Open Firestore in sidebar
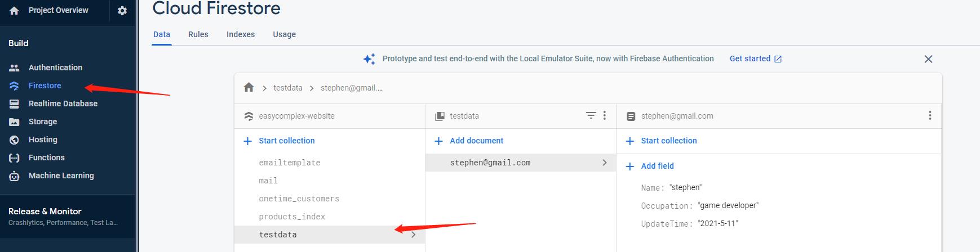This screenshot has height=252, width=980. (45, 85)
